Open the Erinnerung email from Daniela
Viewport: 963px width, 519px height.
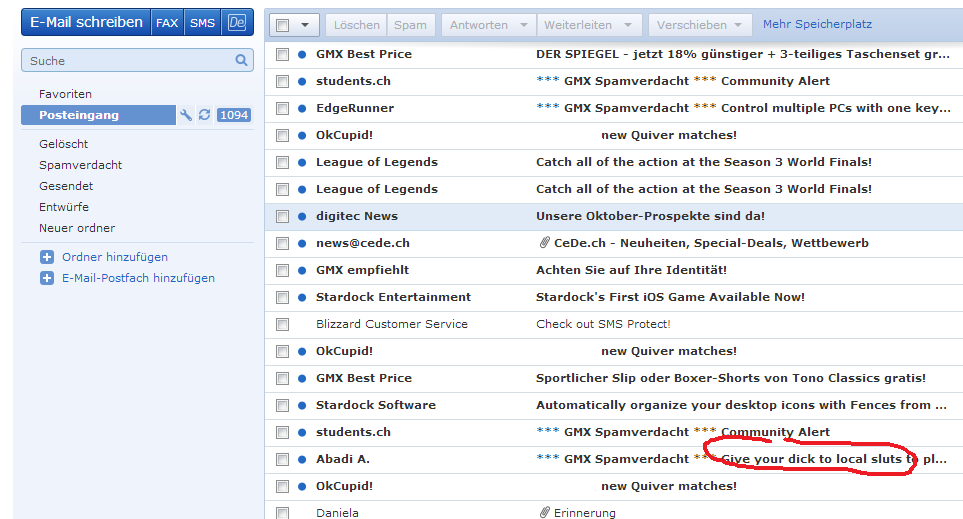(x=585, y=513)
